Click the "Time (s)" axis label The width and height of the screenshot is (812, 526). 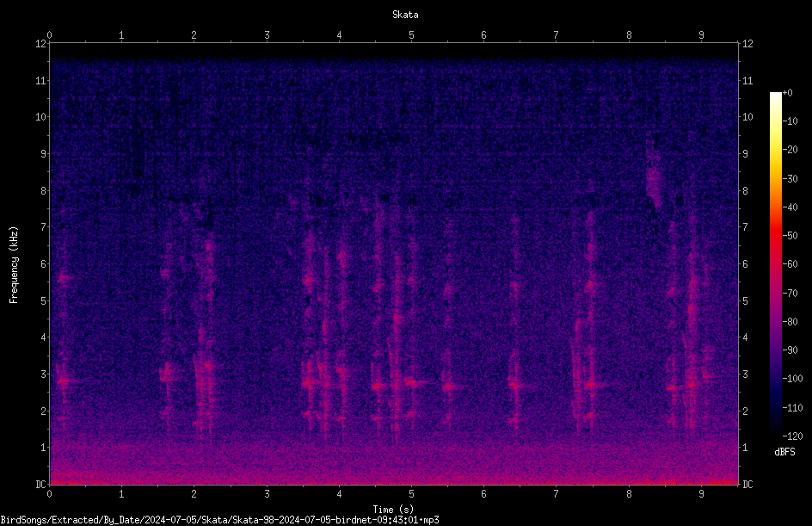393,510
